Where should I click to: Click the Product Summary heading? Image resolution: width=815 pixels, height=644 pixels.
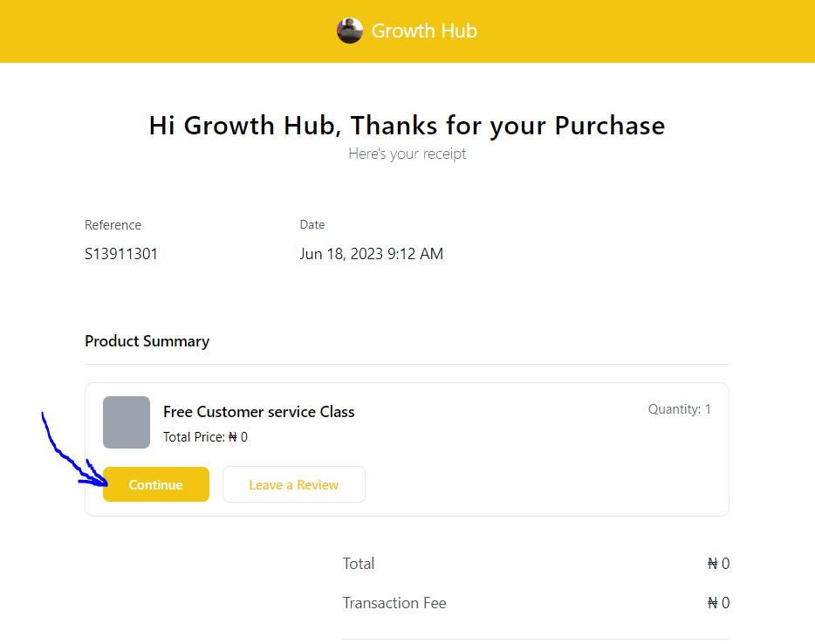click(x=147, y=341)
